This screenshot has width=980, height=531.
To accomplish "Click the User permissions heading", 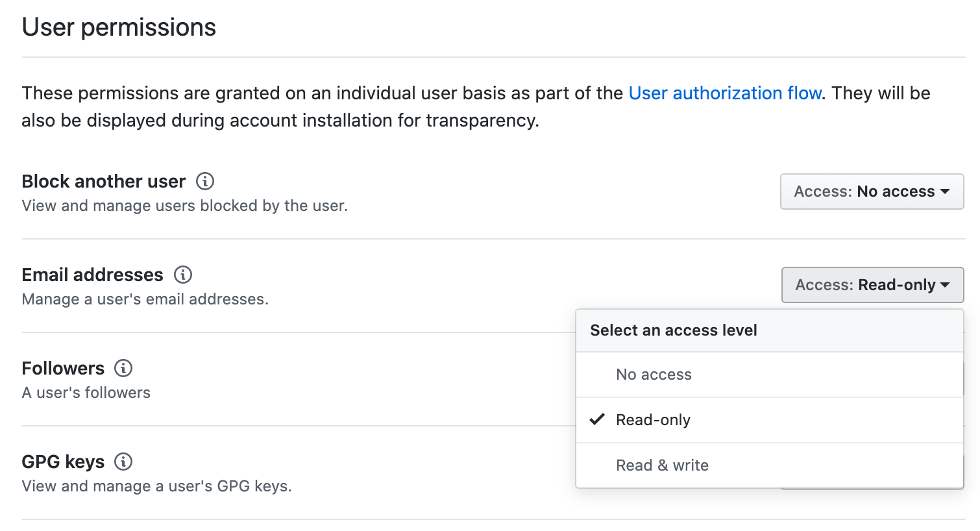I will [119, 27].
